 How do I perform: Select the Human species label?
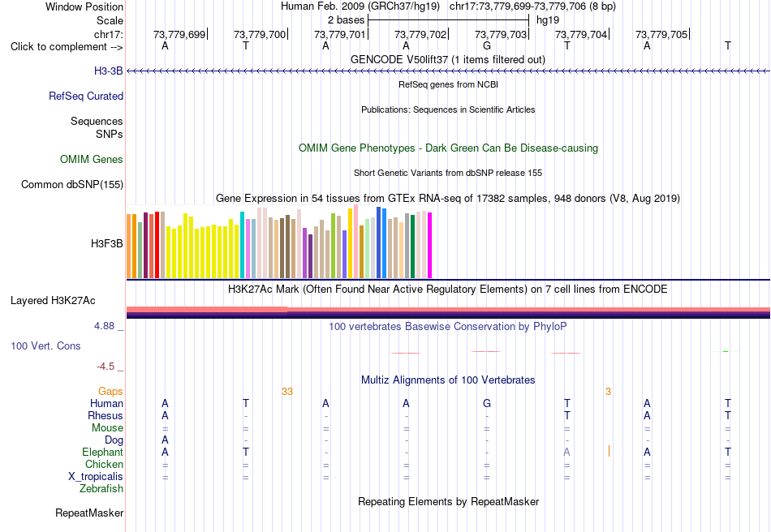pyautogui.click(x=106, y=403)
